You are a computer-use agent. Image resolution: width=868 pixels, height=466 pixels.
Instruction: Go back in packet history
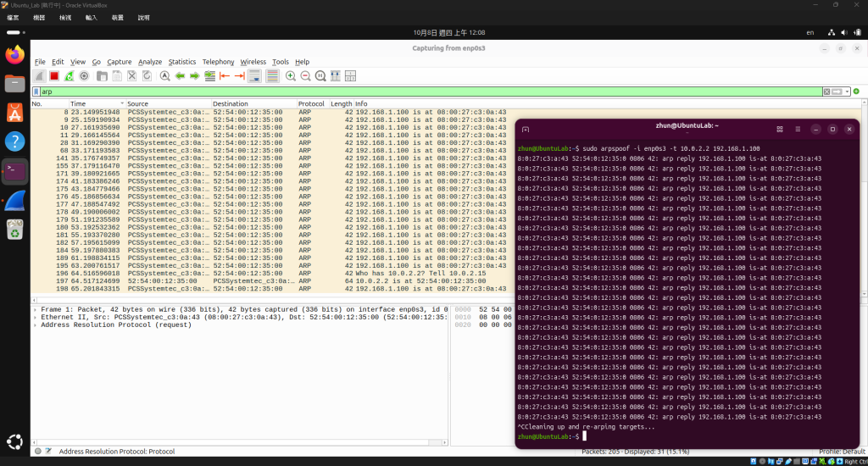point(180,76)
